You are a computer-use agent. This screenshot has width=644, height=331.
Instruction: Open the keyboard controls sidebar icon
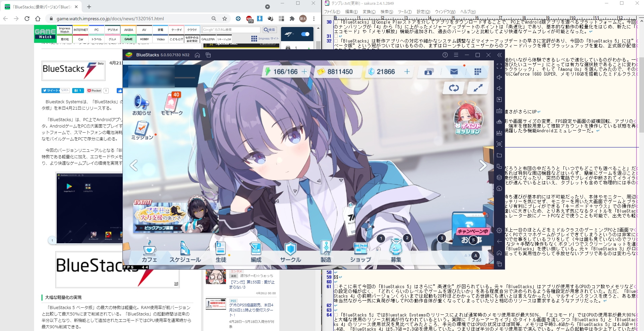tap(500, 110)
